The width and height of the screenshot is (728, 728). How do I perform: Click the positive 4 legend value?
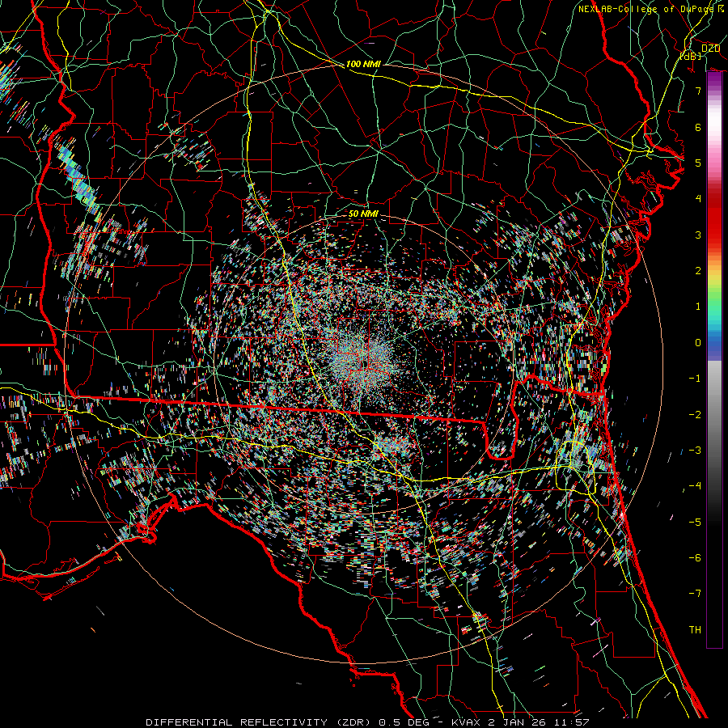[x=698, y=199]
